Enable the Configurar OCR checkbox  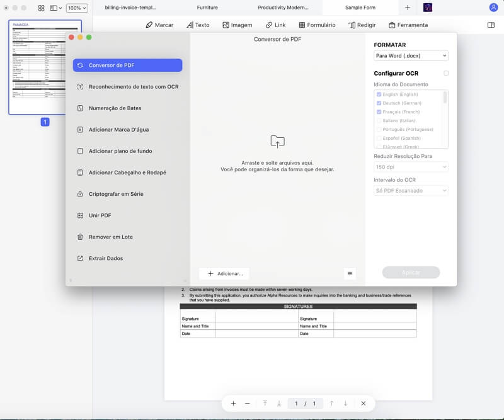[445, 73]
